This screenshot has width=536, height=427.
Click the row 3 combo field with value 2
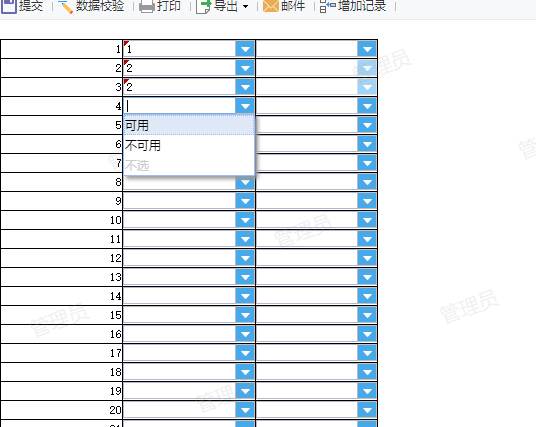(179, 87)
